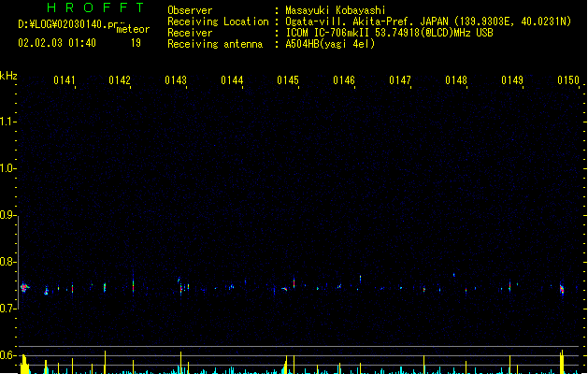Click the strong meteor echo just before 0150

pyautogui.click(x=562, y=289)
